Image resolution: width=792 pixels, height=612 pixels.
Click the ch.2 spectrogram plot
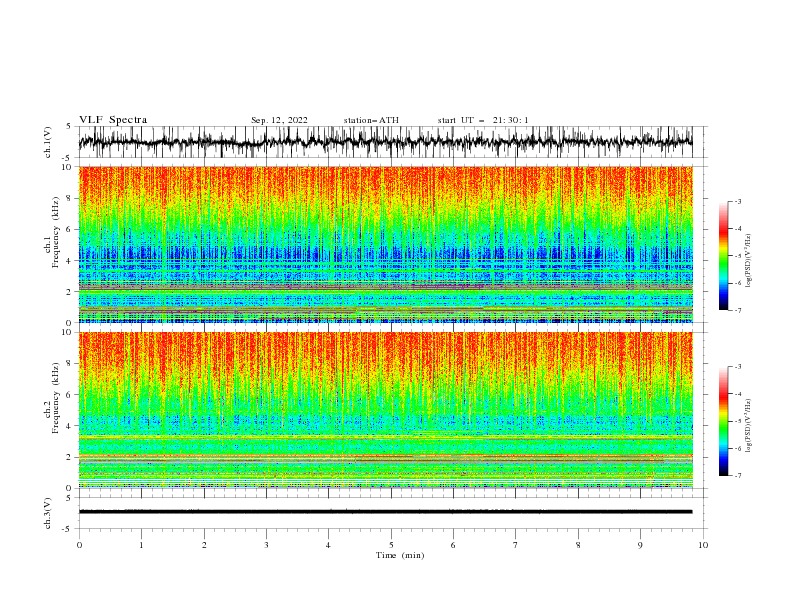point(385,410)
